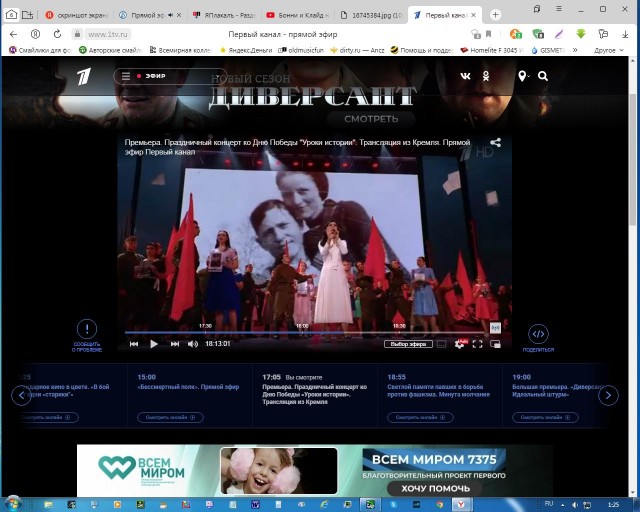Image resolution: width=640 pixels, height=512 pixels.
Task: Click the 'Смотреть' Диверсант button
Action: (x=371, y=119)
